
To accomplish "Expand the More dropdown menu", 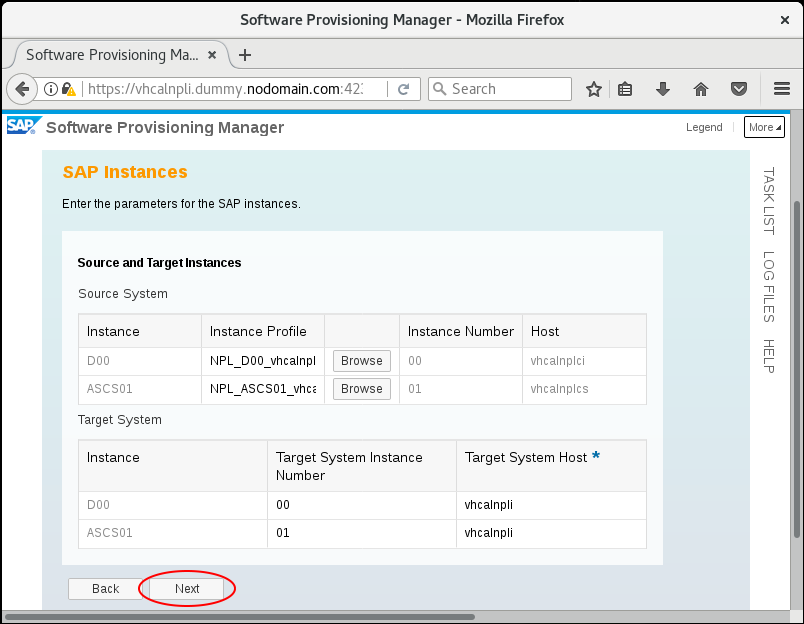I will [x=764, y=127].
